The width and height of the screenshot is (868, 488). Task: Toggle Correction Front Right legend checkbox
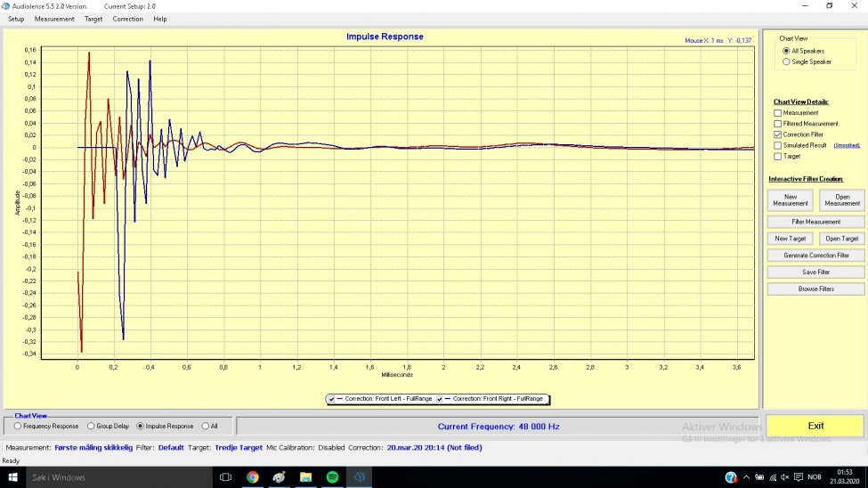click(440, 399)
